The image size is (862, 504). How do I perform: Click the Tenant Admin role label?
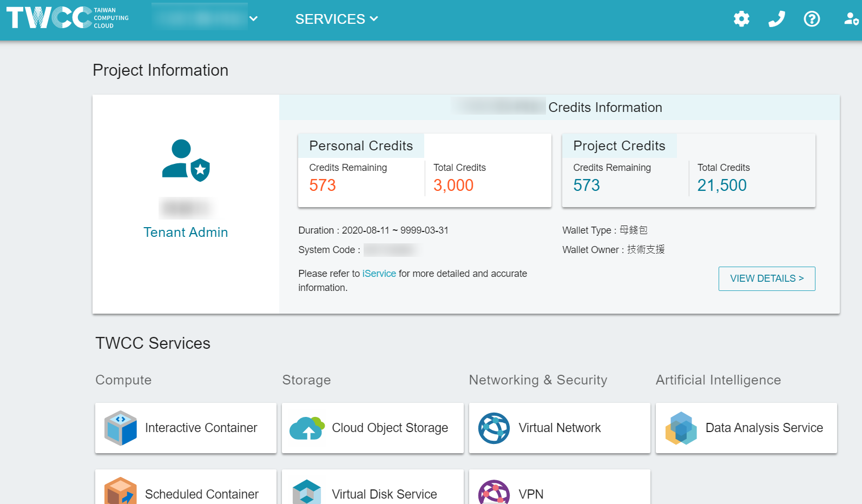tap(186, 233)
